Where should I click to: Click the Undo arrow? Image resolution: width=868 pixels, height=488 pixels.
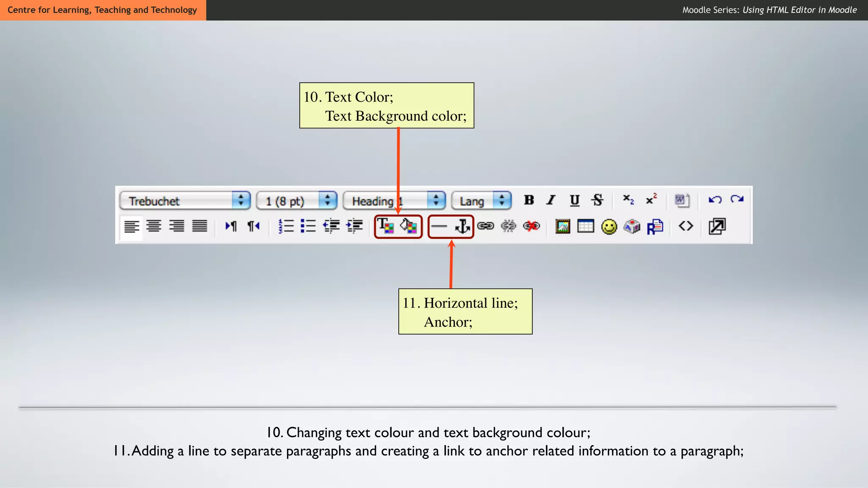[715, 200]
